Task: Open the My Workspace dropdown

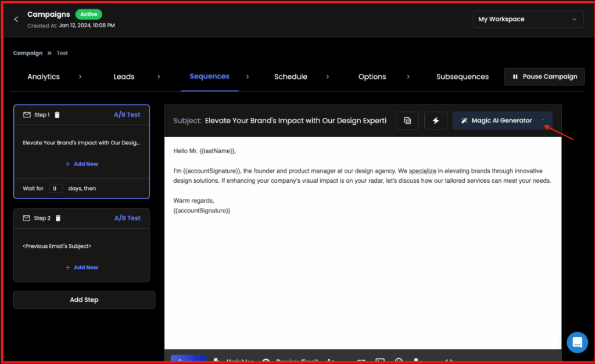Action: coord(528,19)
